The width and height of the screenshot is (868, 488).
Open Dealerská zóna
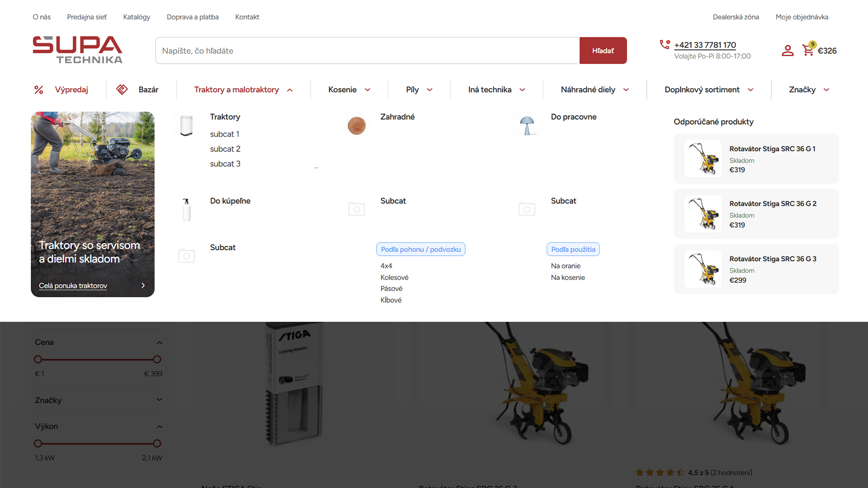click(736, 17)
